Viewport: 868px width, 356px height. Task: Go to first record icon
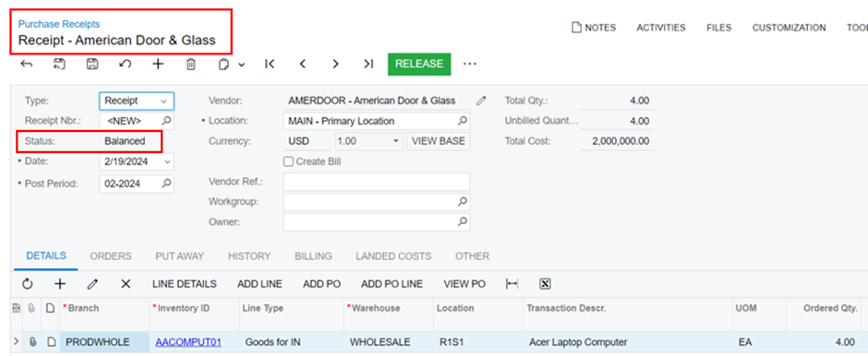[x=270, y=65]
